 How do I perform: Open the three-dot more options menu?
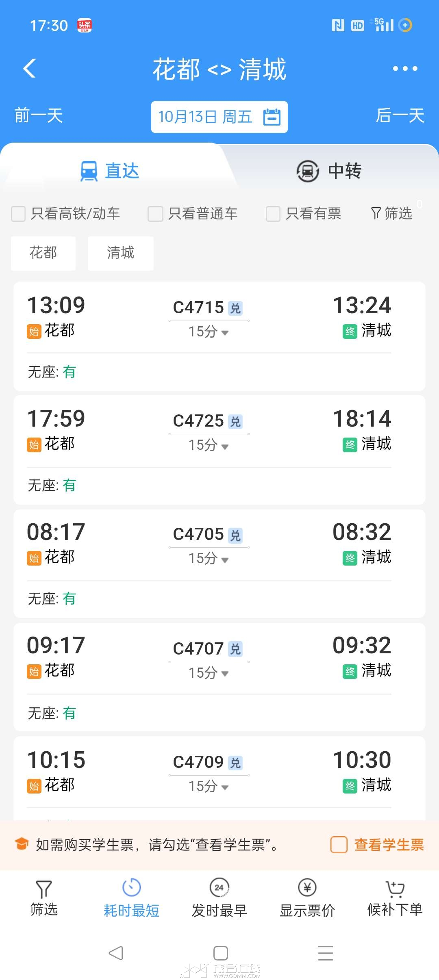pyautogui.click(x=405, y=69)
